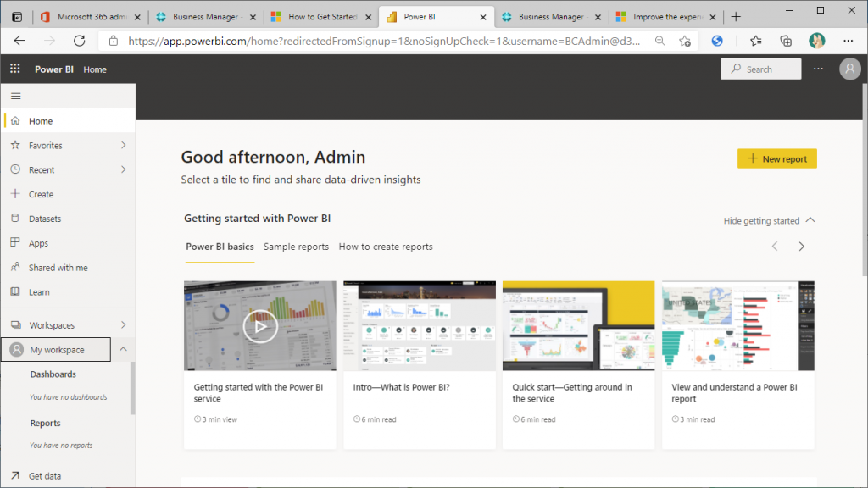The height and width of the screenshot is (488, 868).
Task: Play the Getting started with Power BI service video
Action: 260,326
